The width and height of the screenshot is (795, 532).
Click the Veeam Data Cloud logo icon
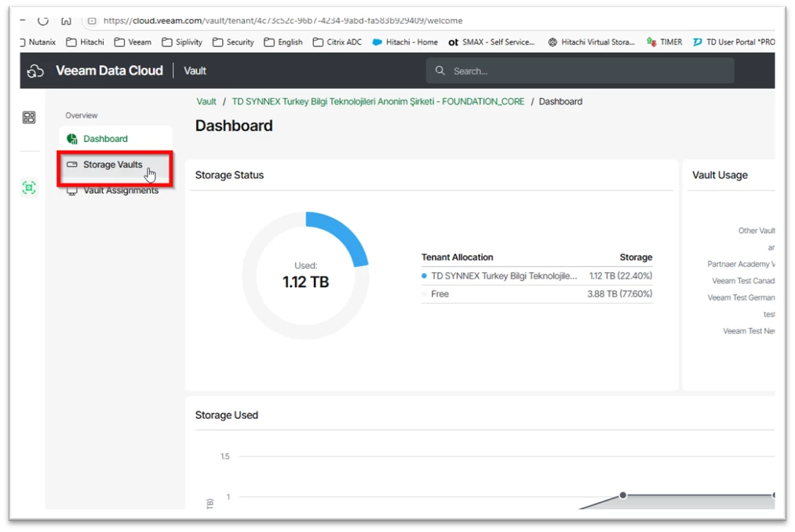click(x=35, y=71)
